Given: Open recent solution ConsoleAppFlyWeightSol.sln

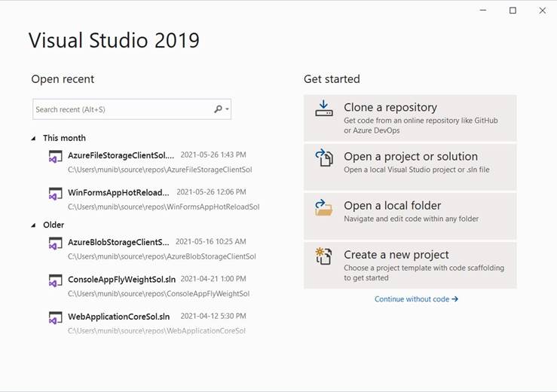Looking at the screenshot, I should tap(121, 280).
